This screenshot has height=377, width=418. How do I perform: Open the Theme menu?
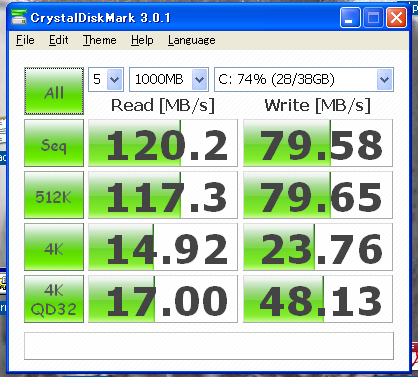pyautogui.click(x=100, y=40)
